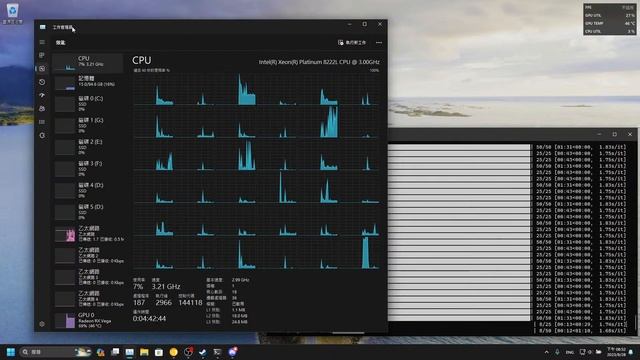
Task: Click the 0:04:42:44 uptime value
Action: [x=149, y=318]
